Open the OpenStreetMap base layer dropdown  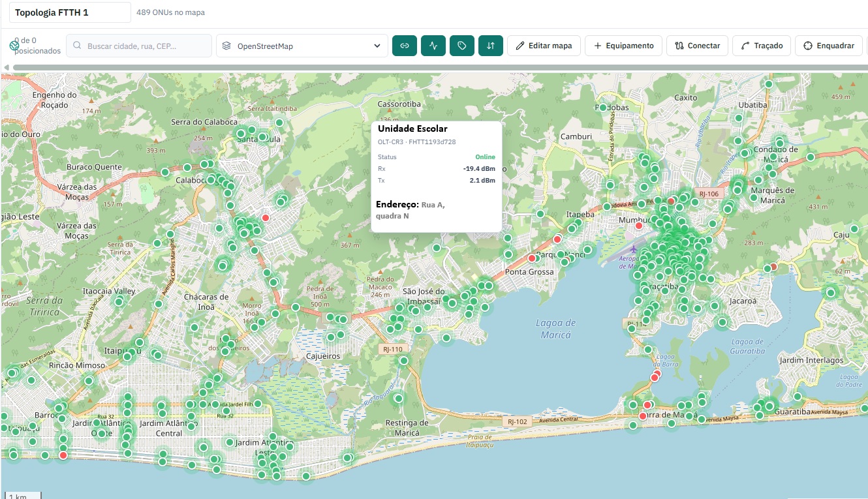click(302, 46)
